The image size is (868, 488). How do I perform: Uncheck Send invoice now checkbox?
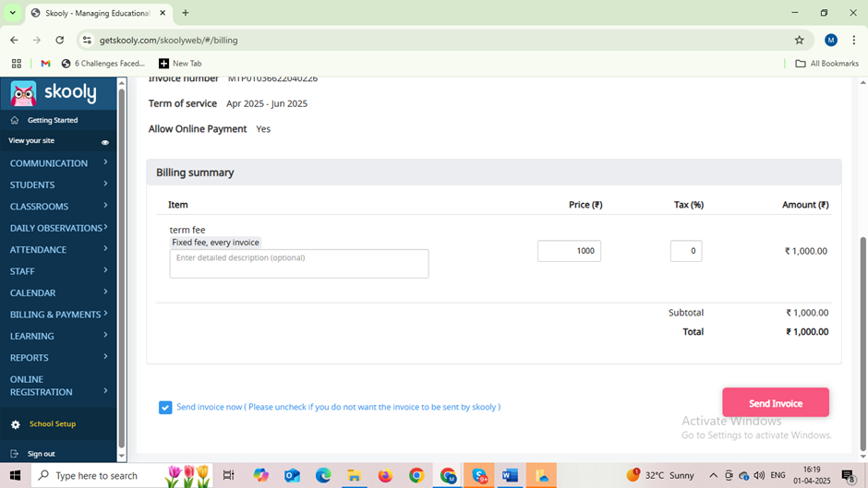tap(165, 407)
